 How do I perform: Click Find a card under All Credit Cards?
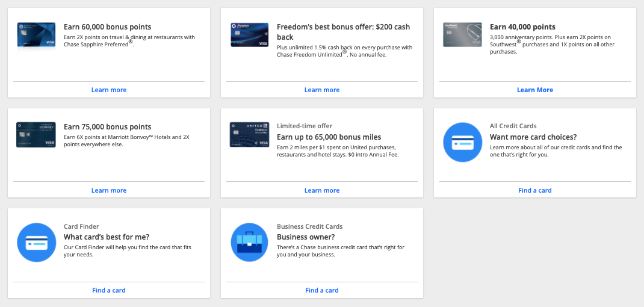534,190
